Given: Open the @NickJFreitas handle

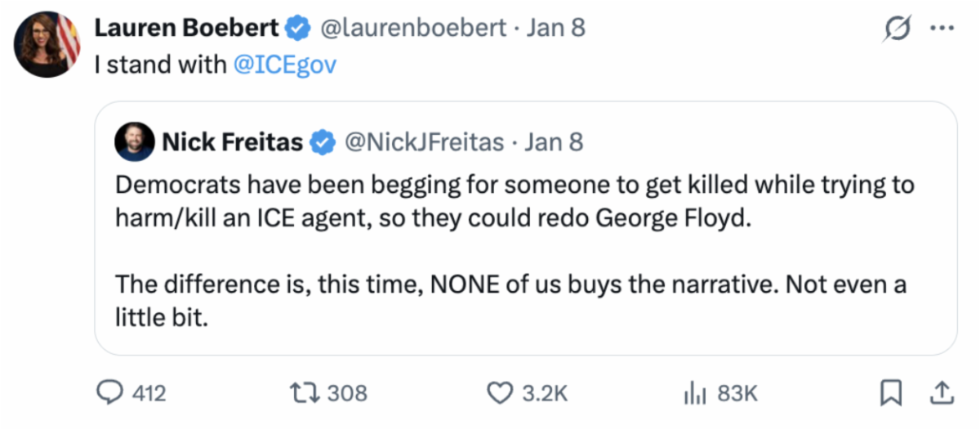Looking at the screenshot, I should tap(425, 142).
